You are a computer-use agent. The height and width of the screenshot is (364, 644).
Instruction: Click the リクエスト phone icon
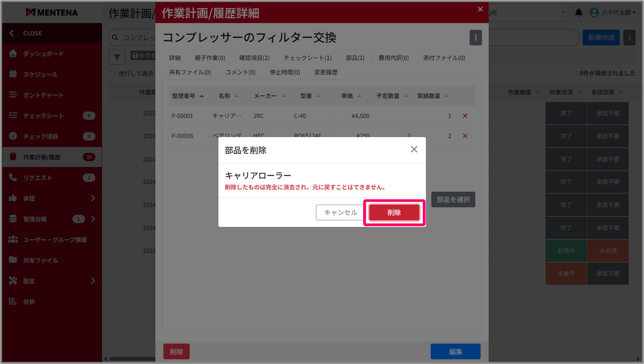tap(13, 177)
